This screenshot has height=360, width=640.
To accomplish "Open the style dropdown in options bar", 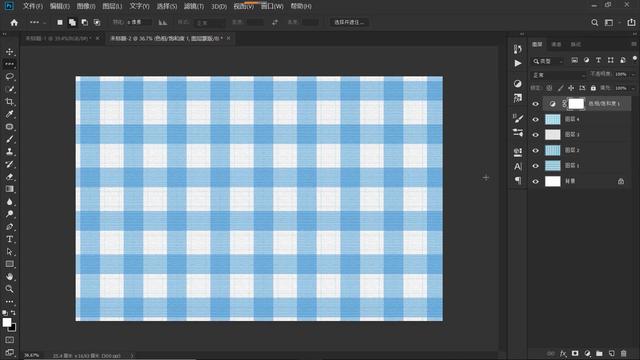I will [210, 22].
